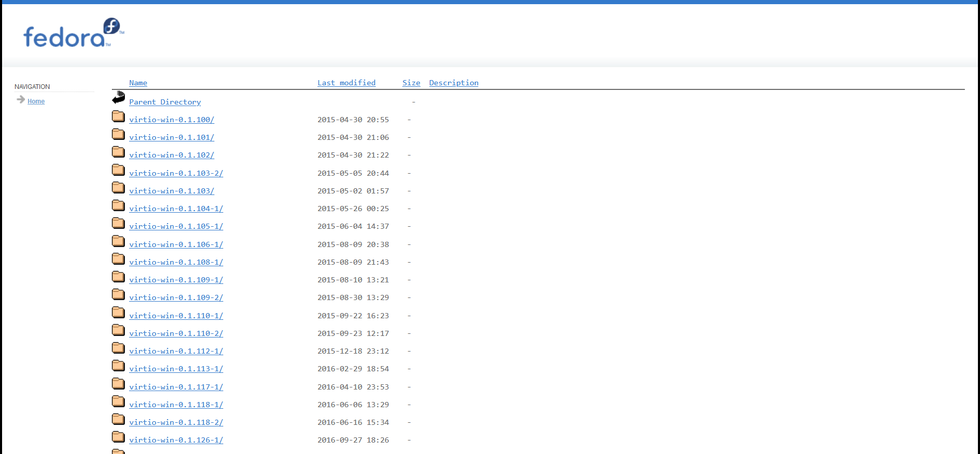The height and width of the screenshot is (454, 980).
Task: Click the folder icon next to virtio-win-0.1.110-2/
Action: click(x=119, y=330)
